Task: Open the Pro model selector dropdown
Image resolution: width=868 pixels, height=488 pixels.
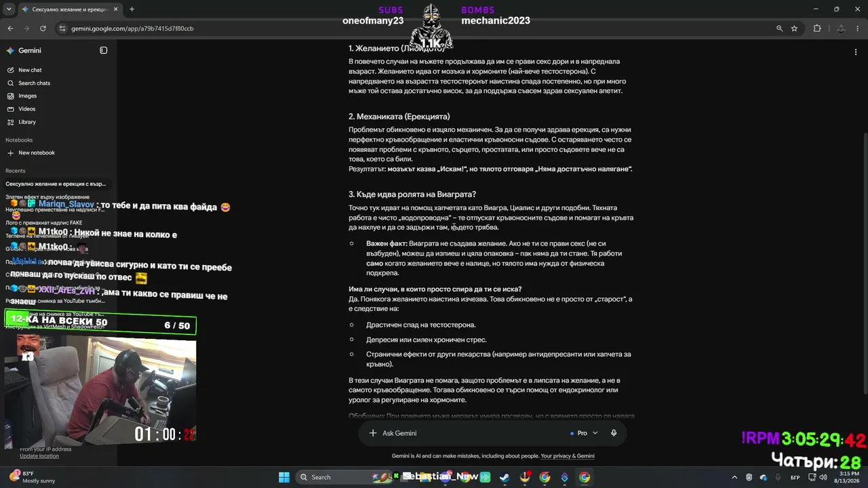Action: pyautogui.click(x=585, y=433)
